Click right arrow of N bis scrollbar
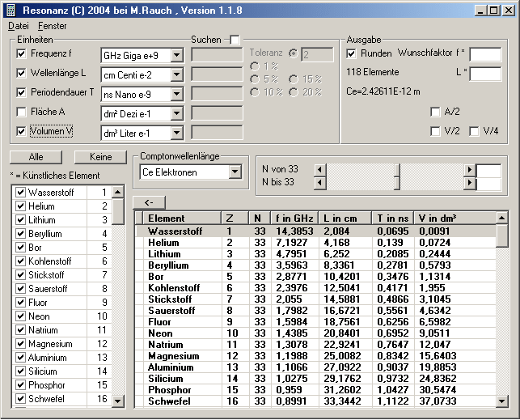The image size is (520, 420). pyautogui.click(x=470, y=182)
